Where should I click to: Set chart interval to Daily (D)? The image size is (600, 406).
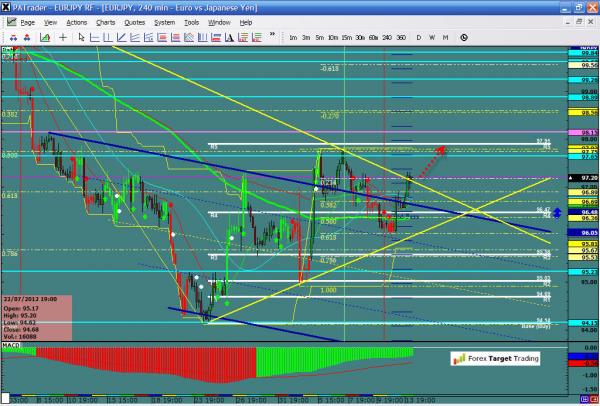418,37
